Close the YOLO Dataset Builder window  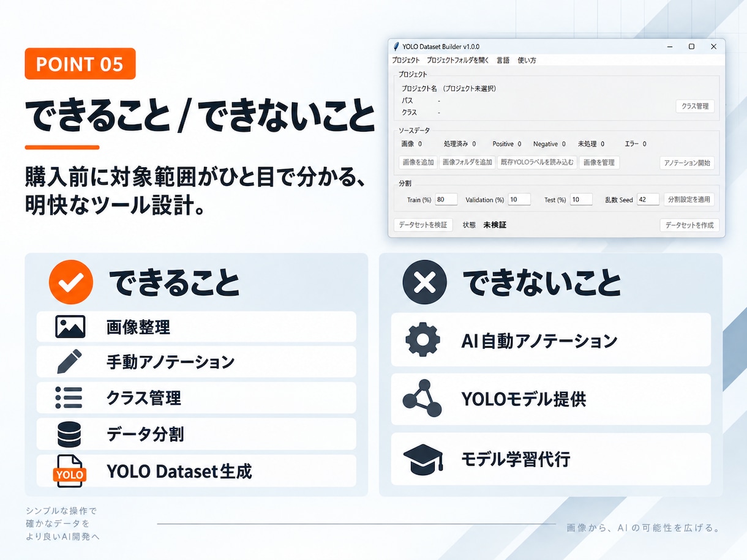click(713, 47)
